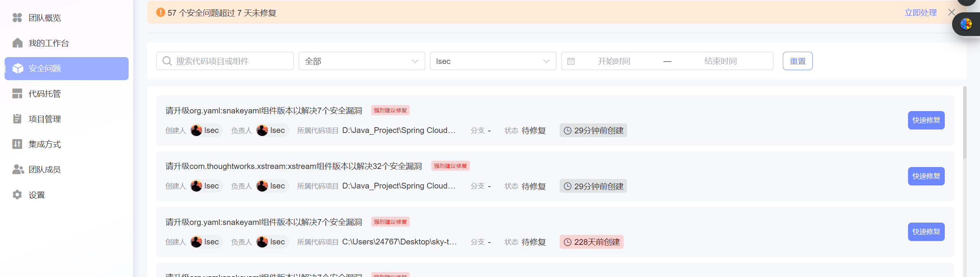Viewport: 980px width, 277px height.
Task: Expand the 全部 filter dropdown
Action: tap(361, 61)
